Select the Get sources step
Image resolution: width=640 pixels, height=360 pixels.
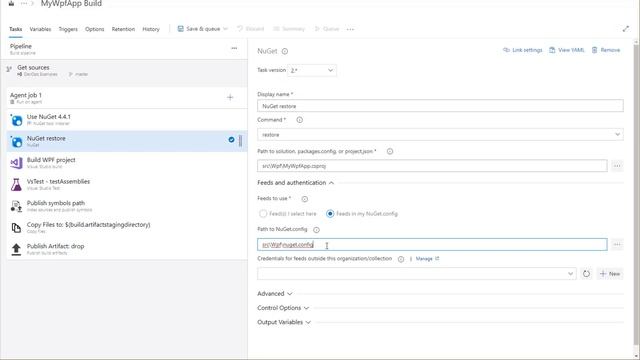tap(127, 70)
